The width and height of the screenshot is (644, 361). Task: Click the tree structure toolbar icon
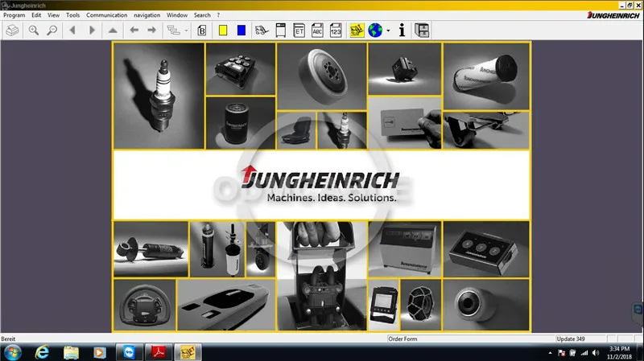point(174,31)
